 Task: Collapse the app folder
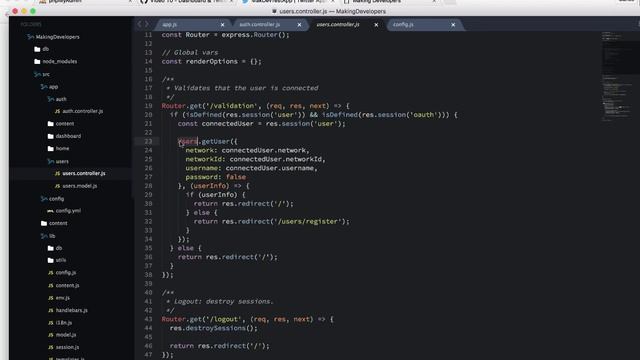(x=49, y=87)
